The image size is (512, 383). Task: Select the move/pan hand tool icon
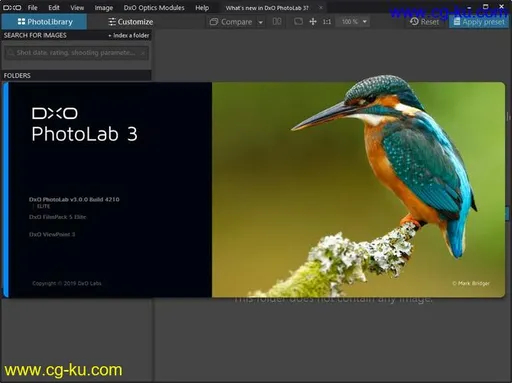tap(313, 22)
